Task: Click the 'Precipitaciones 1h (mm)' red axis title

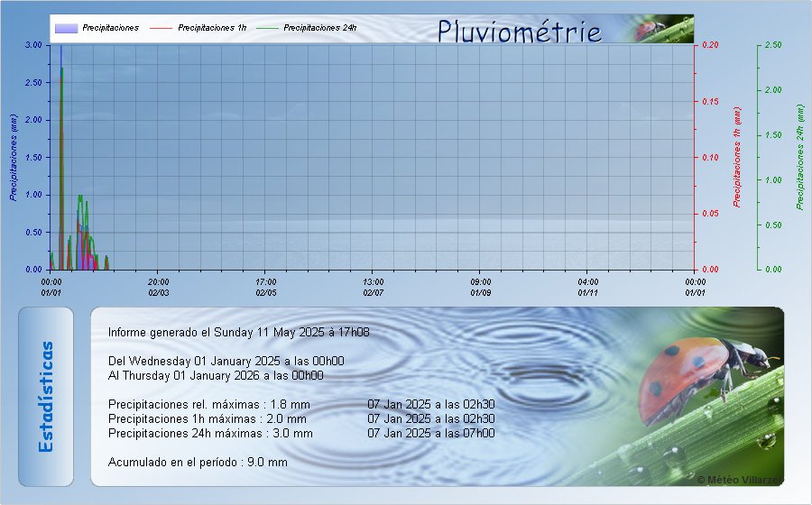Action: pos(737,157)
